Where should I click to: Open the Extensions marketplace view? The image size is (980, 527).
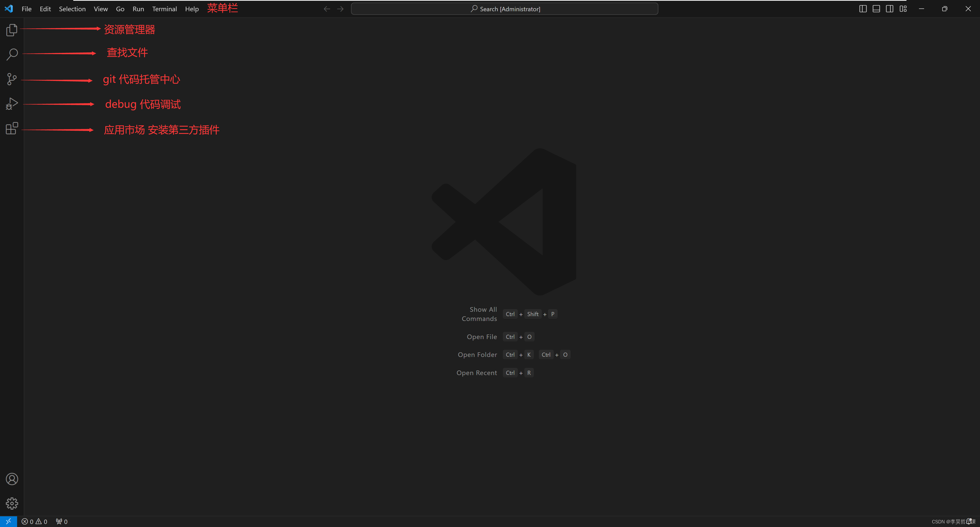(x=12, y=128)
